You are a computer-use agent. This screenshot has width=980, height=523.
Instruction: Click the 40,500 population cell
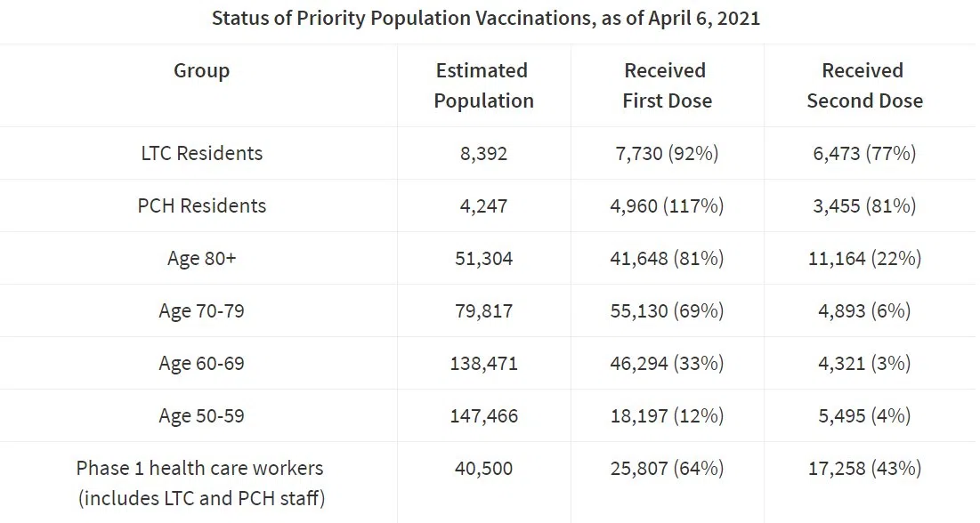[483, 469]
